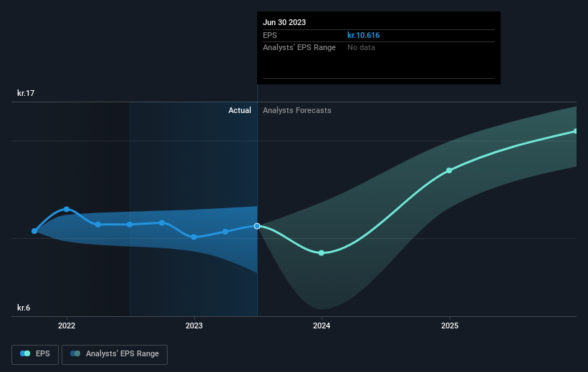
Task: Click the kr.17 y-axis label
Action: click(x=26, y=93)
